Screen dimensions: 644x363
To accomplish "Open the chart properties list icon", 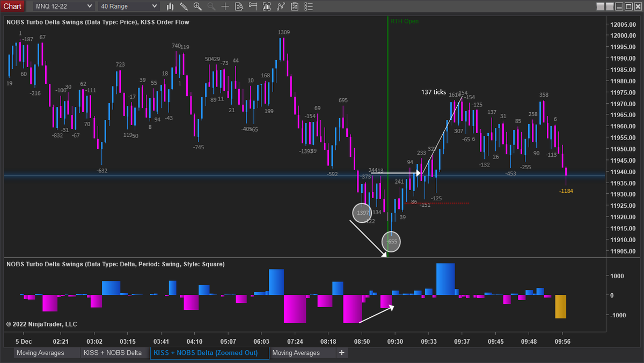I will click(308, 6).
